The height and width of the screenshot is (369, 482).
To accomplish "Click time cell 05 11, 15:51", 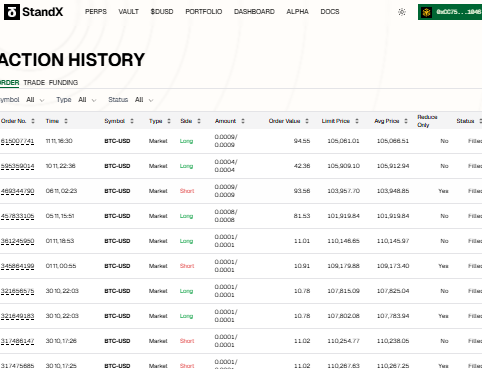I will tap(60, 216).
